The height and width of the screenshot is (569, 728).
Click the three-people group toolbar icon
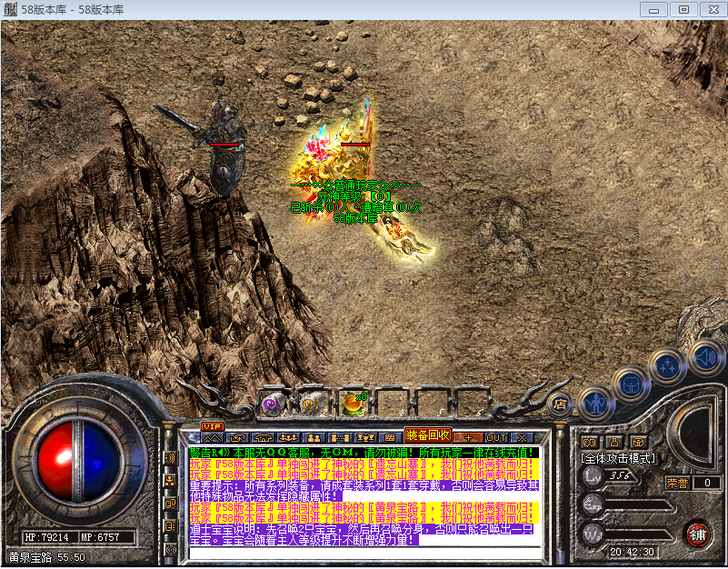coord(288,437)
